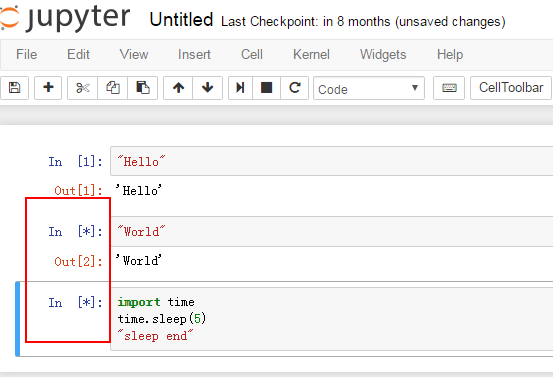Click into the import time code cell
The image size is (553, 377).
pyautogui.click(x=332, y=319)
